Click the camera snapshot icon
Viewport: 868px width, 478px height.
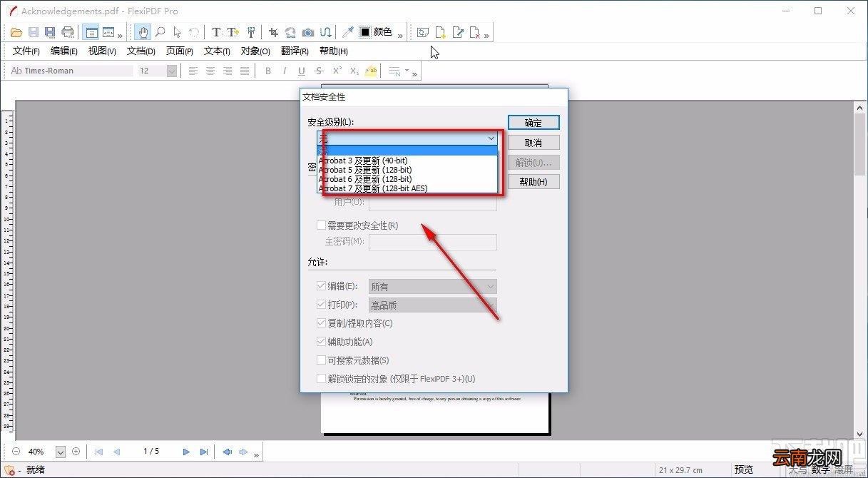click(307, 32)
